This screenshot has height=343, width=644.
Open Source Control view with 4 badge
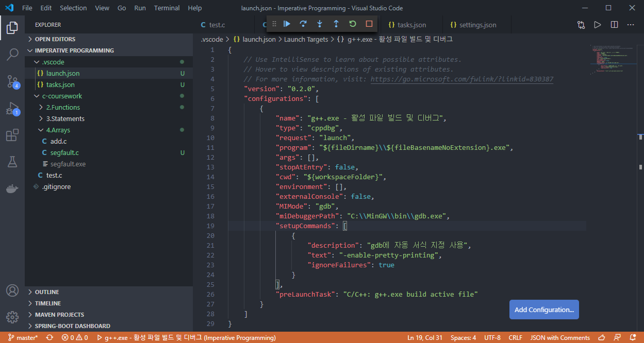[12, 81]
